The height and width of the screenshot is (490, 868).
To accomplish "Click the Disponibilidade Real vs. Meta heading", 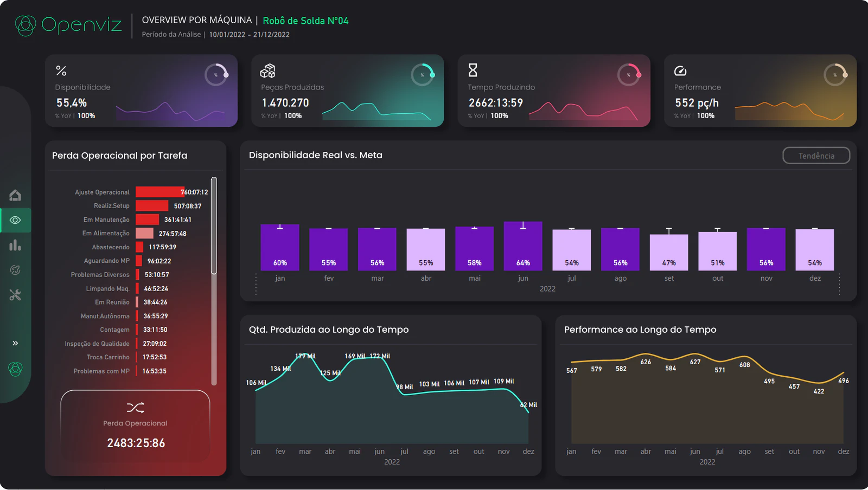I will 316,155.
